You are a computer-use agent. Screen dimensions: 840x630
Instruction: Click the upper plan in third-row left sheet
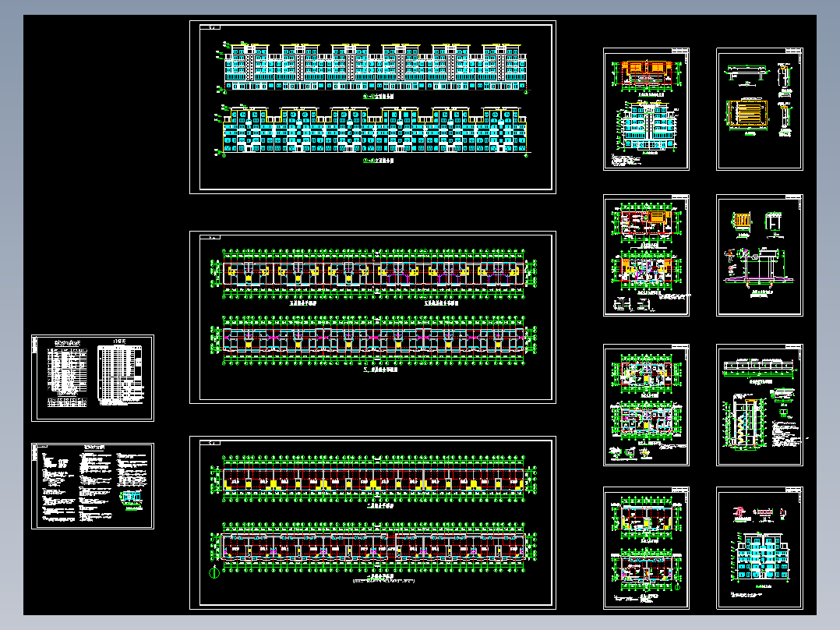[x=647, y=373]
